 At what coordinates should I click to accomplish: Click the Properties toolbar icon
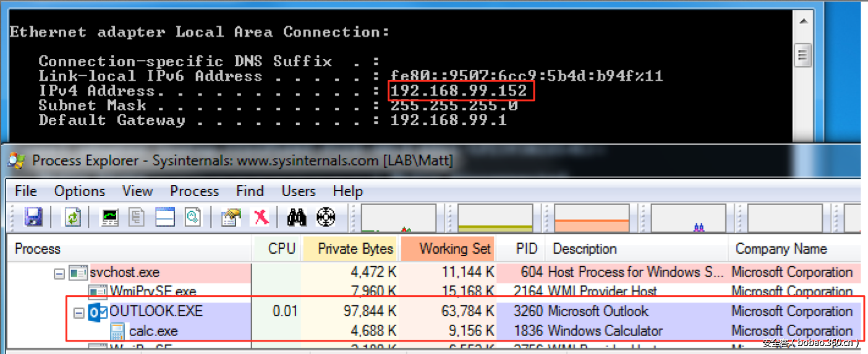pos(231,217)
